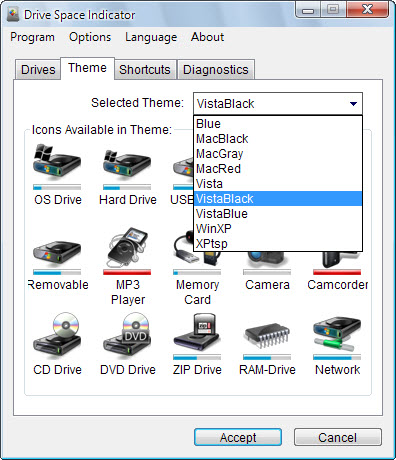Click the OS Drive icon
Screen dimensions: 396x460
point(57,162)
